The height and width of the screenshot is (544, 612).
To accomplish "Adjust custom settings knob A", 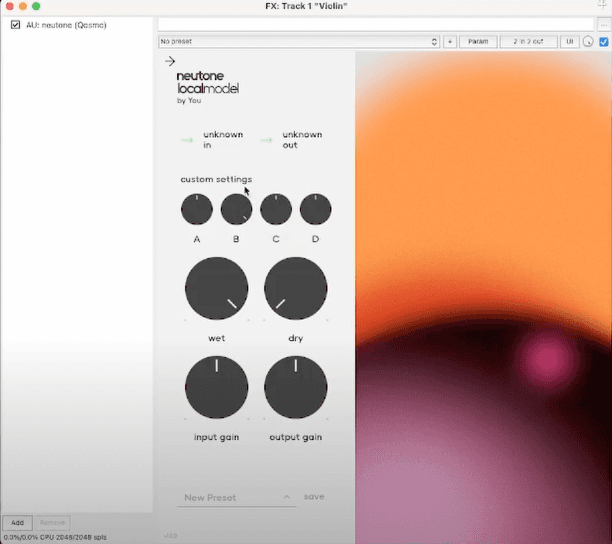I will pos(197,209).
